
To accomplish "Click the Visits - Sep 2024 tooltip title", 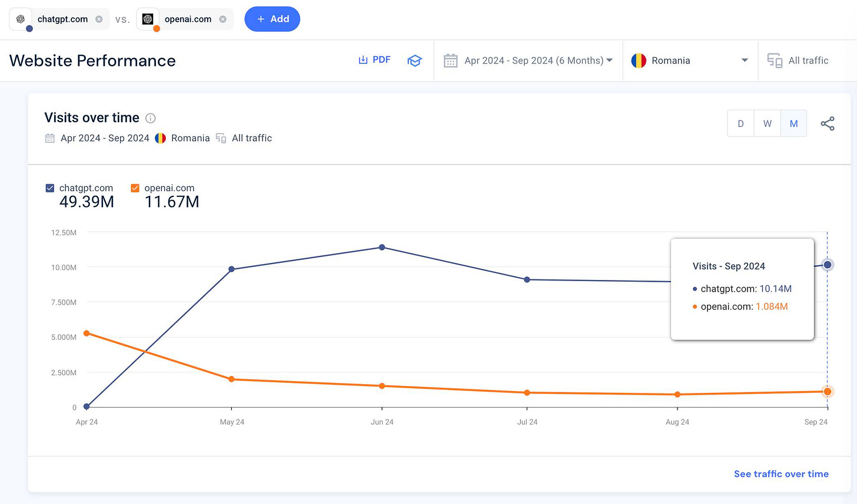I will 729,266.
